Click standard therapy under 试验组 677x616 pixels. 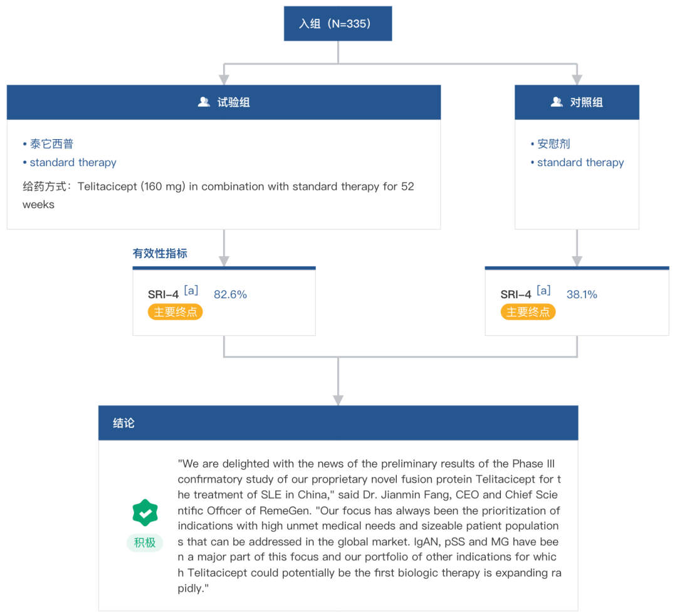(x=73, y=162)
